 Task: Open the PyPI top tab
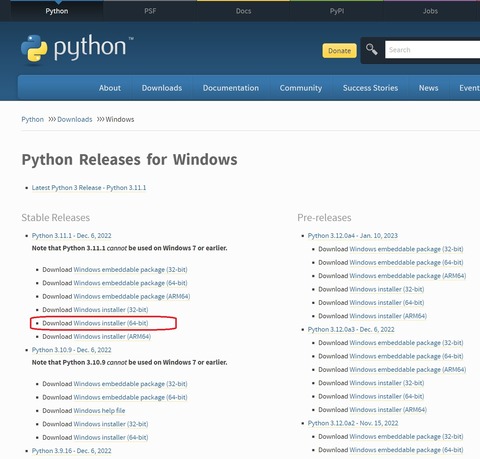pos(337,11)
